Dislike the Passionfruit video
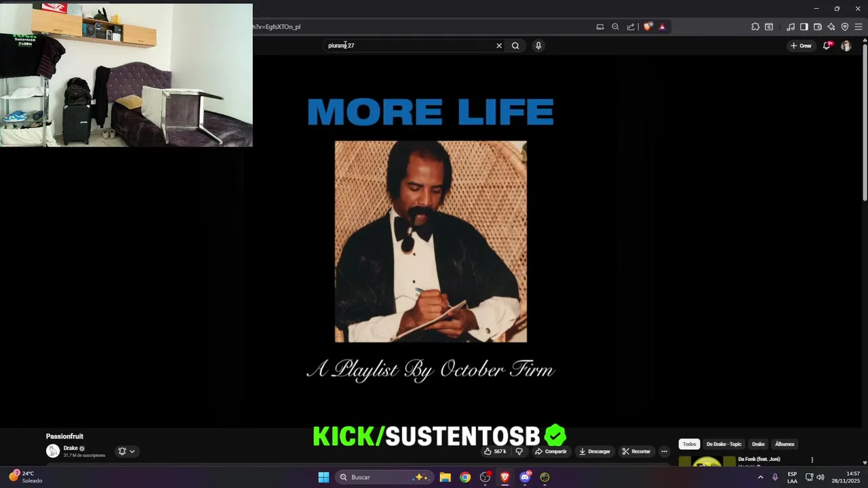The width and height of the screenshot is (868, 488). [x=519, y=451]
